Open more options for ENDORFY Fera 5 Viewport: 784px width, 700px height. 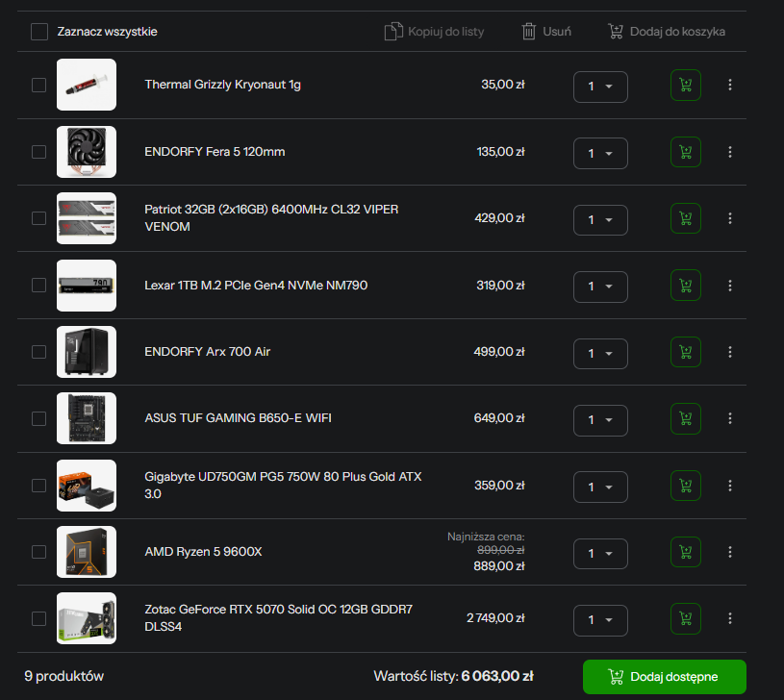click(x=730, y=152)
